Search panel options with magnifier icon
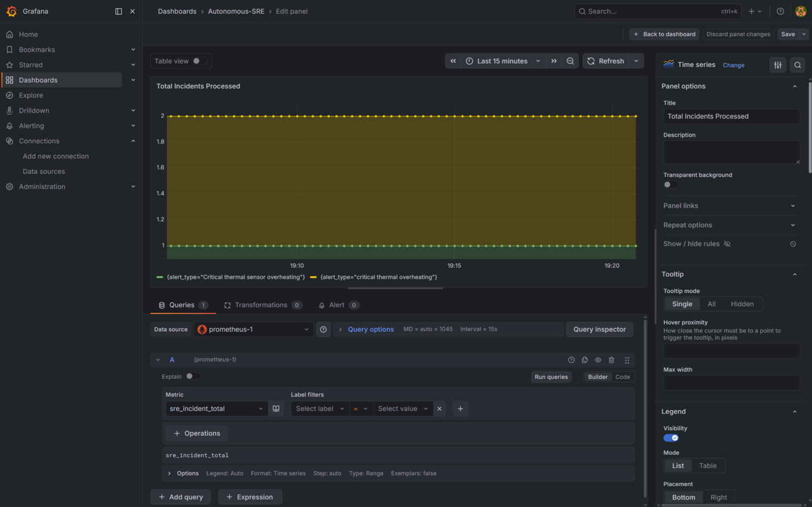 (797, 65)
